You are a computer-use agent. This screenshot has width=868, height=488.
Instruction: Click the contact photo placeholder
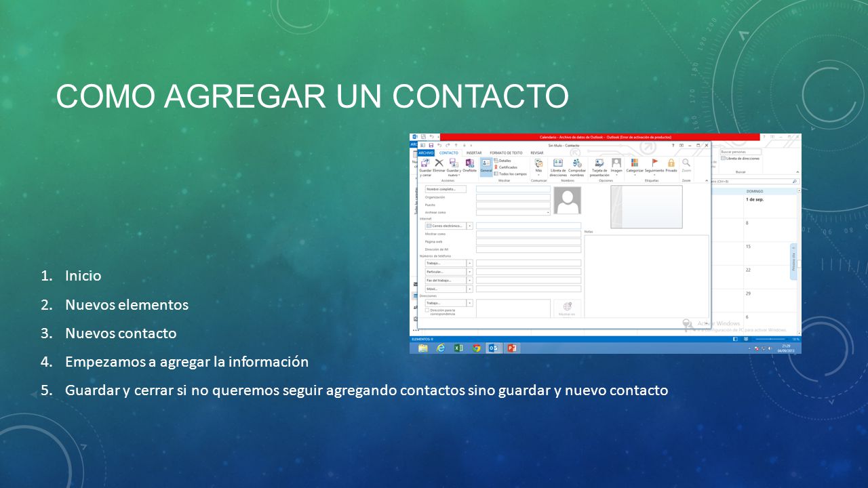coord(568,200)
